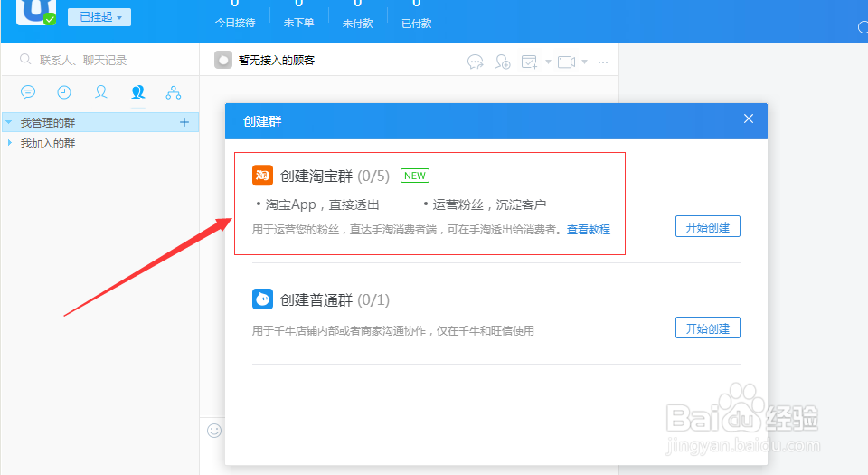
Task: Click the search magnifier icon
Action: click(x=25, y=59)
